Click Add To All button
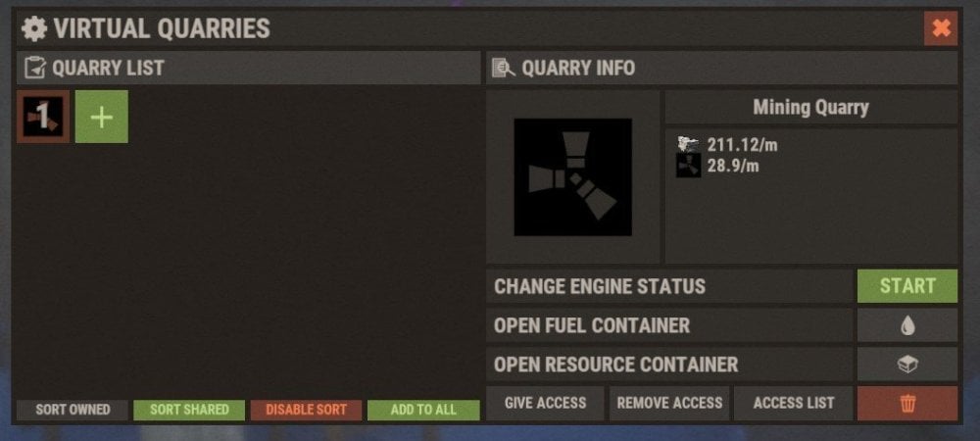This screenshot has width=980, height=441. click(x=423, y=410)
